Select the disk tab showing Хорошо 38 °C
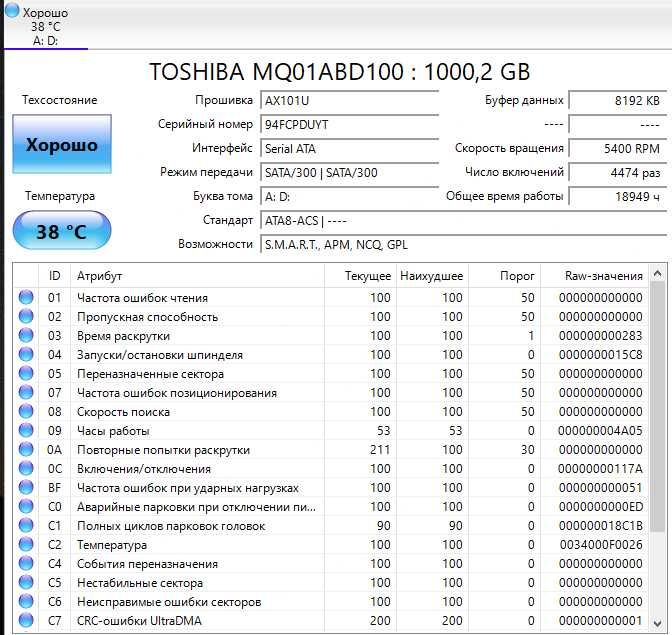 (45, 25)
